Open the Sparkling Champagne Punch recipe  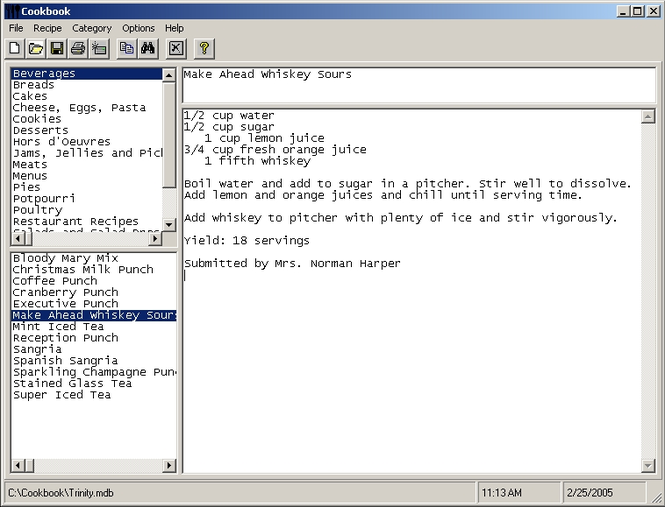pos(94,373)
